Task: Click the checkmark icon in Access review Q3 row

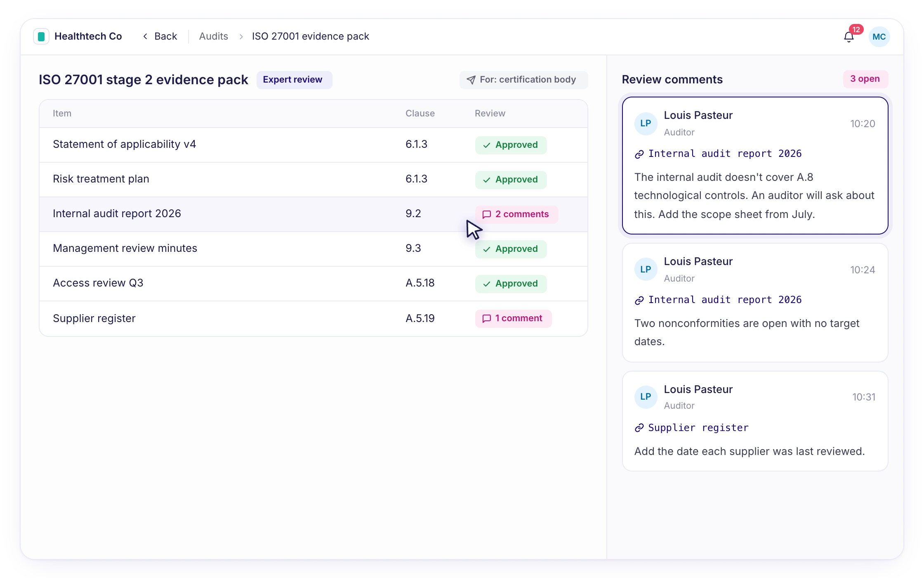Action: pos(486,284)
